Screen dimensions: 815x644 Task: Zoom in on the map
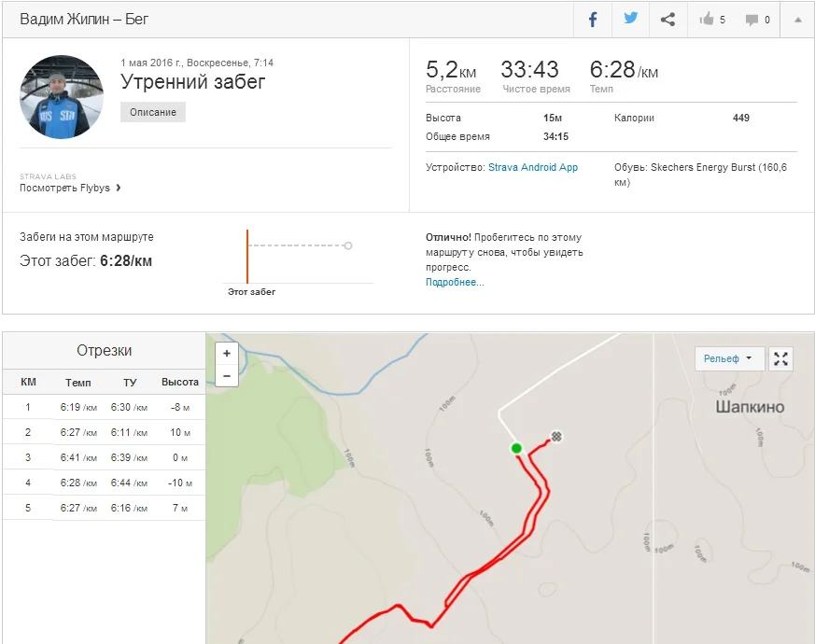[227, 354]
